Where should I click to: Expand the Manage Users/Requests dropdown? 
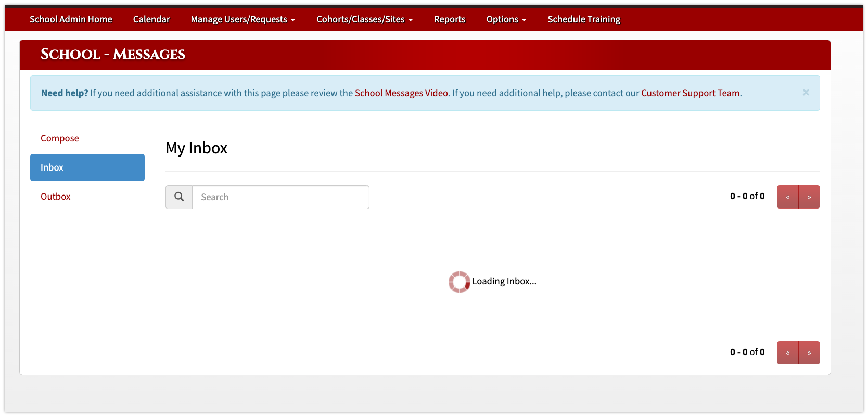[x=243, y=19]
